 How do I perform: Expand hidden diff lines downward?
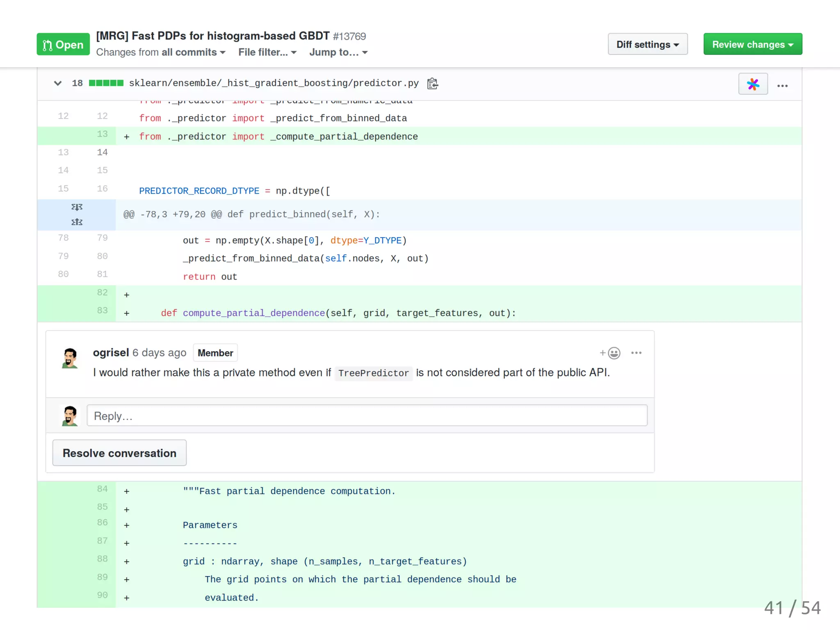pyautogui.click(x=77, y=207)
